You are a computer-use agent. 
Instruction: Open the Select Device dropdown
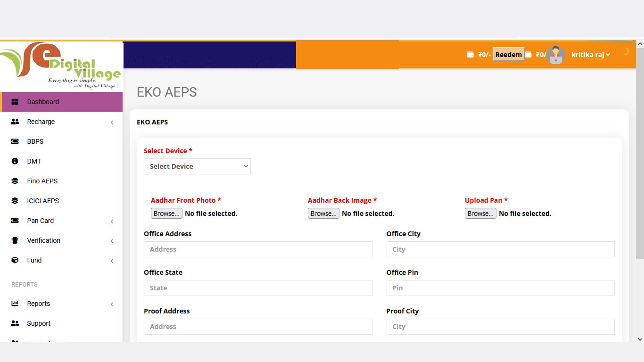tap(197, 166)
